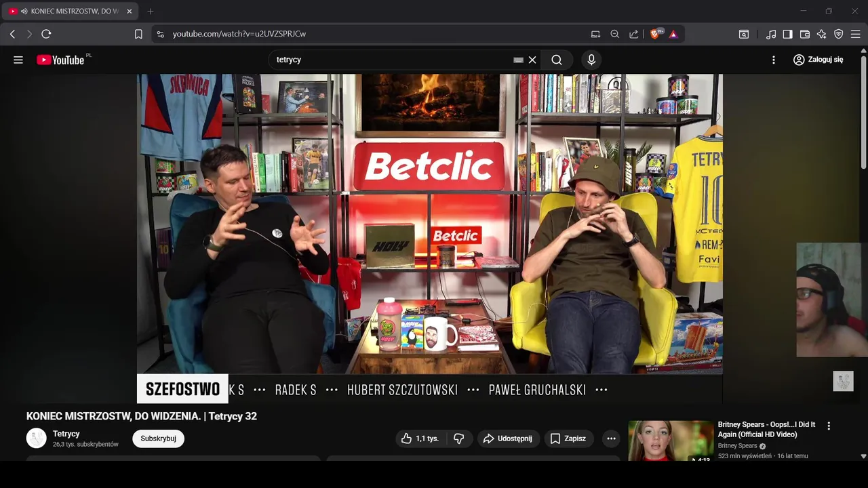Bookmark this page in the address bar
Image resolution: width=868 pixels, height=488 pixels.
[x=138, y=34]
